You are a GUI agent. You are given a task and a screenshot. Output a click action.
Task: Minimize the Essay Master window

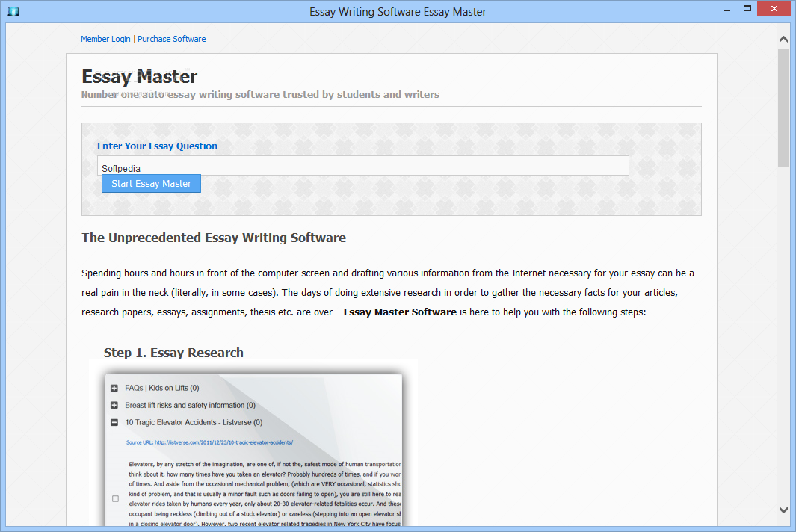727,9
